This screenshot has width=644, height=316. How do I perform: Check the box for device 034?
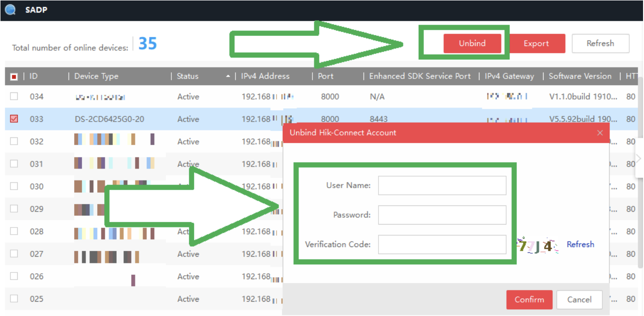click(x=14, y=96)
